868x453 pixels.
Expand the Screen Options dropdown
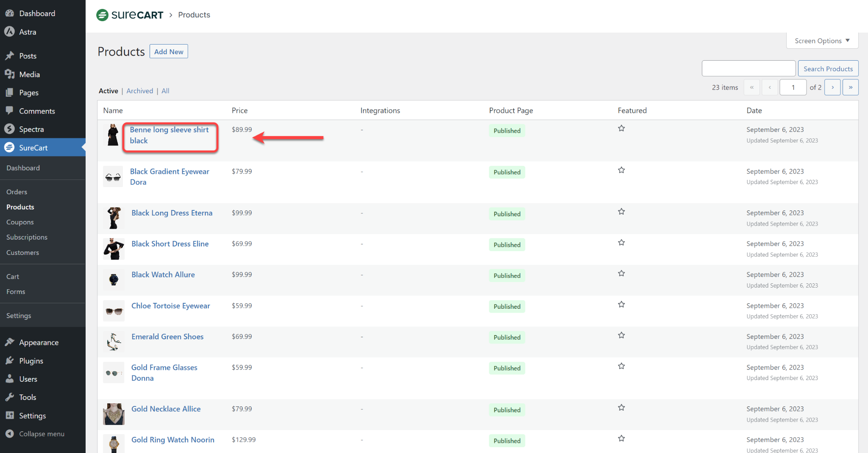point(822,41)
